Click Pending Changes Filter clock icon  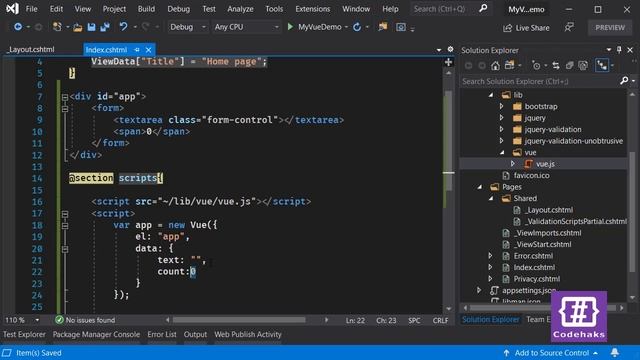point(536,65)
